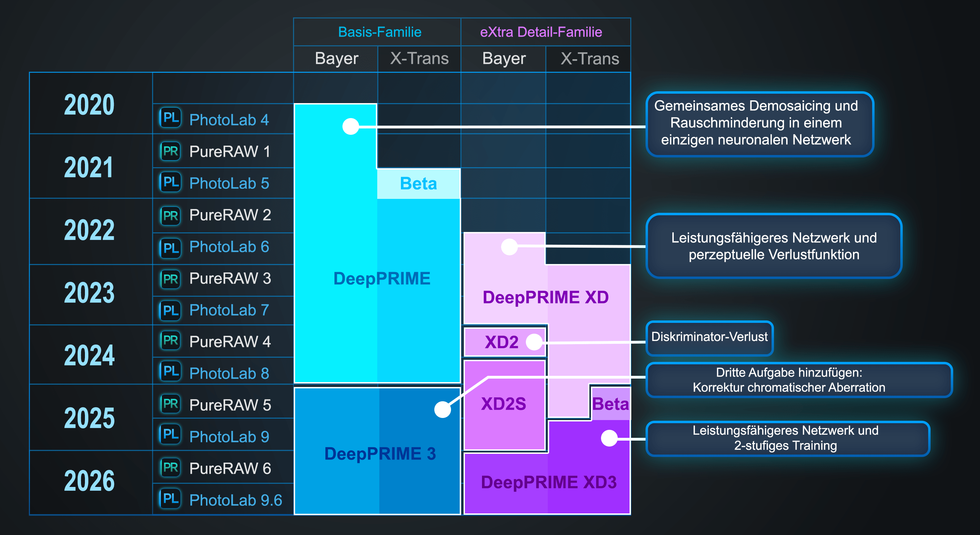Click the XD2S block

click(x=503, y=404)
